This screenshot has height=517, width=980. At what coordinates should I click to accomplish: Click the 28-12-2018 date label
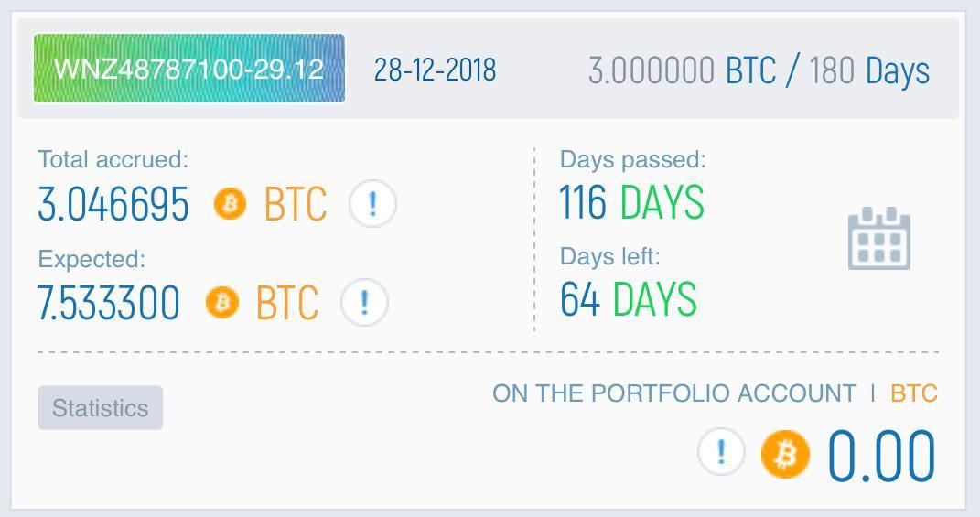click(435, 70)
